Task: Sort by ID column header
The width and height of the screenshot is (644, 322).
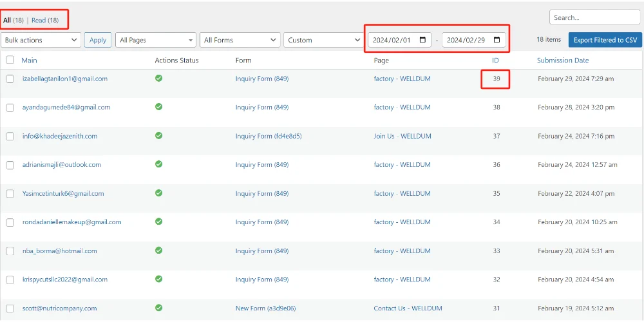Action: pyautogui.click(x=495, y=61)
